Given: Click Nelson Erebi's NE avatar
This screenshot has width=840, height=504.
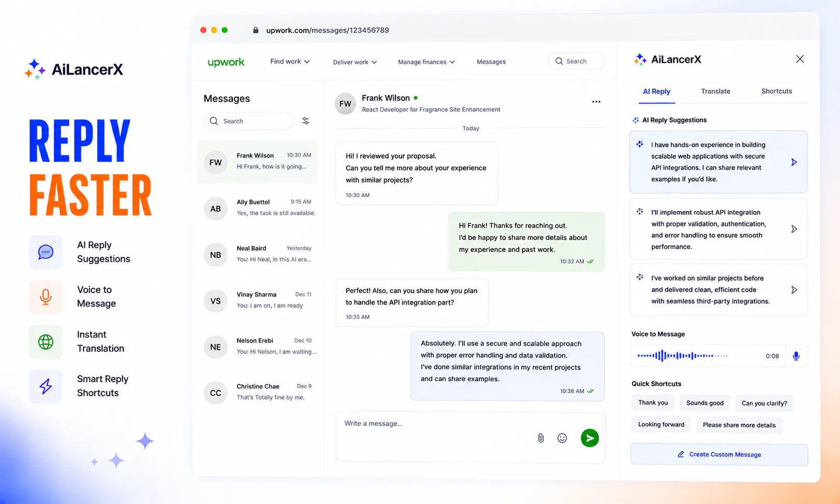Looking at the screenshot, I should (215, 347).
